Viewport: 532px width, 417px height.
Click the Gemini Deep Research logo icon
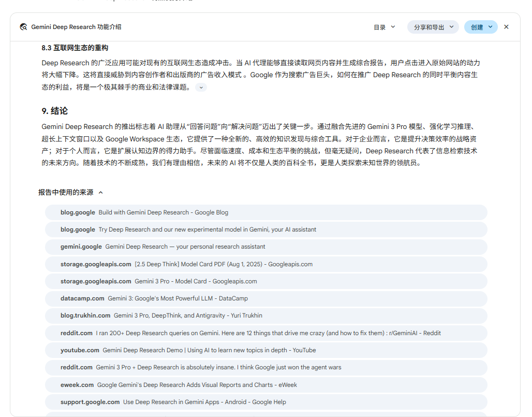click(23, 27)
